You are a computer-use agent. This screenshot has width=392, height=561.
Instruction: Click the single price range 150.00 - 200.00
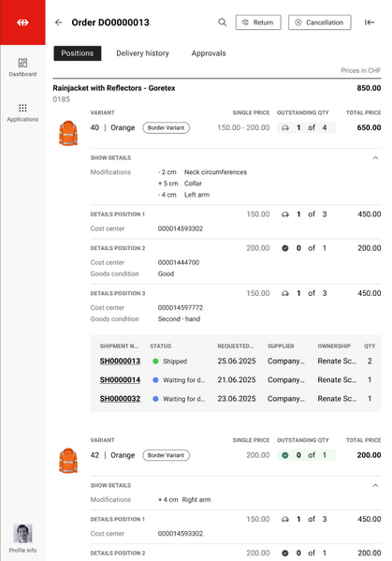243,127
